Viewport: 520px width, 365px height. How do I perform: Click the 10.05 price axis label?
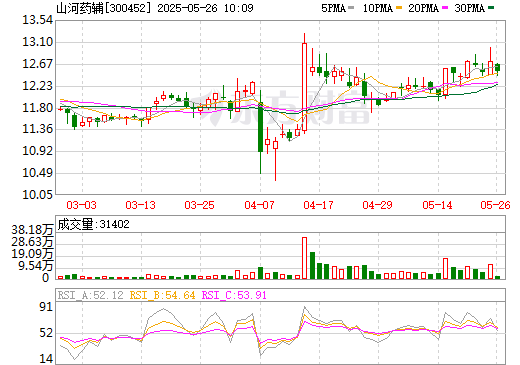point(37,194)
